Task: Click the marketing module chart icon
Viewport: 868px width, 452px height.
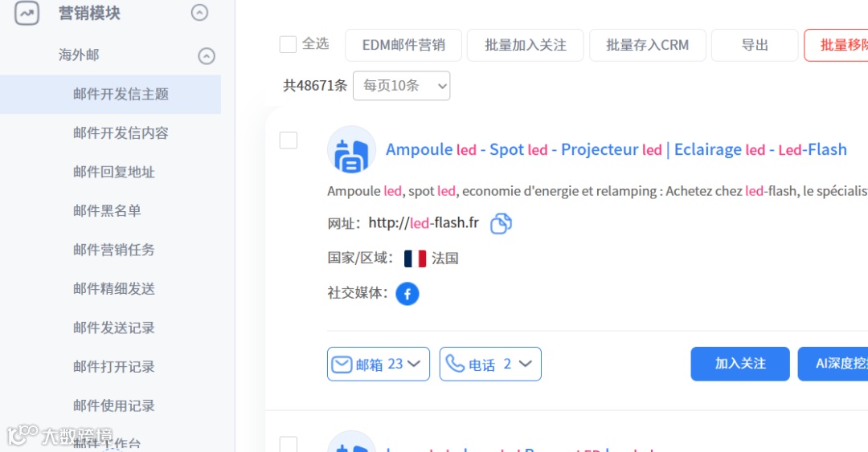Action: tap(27, 13)
